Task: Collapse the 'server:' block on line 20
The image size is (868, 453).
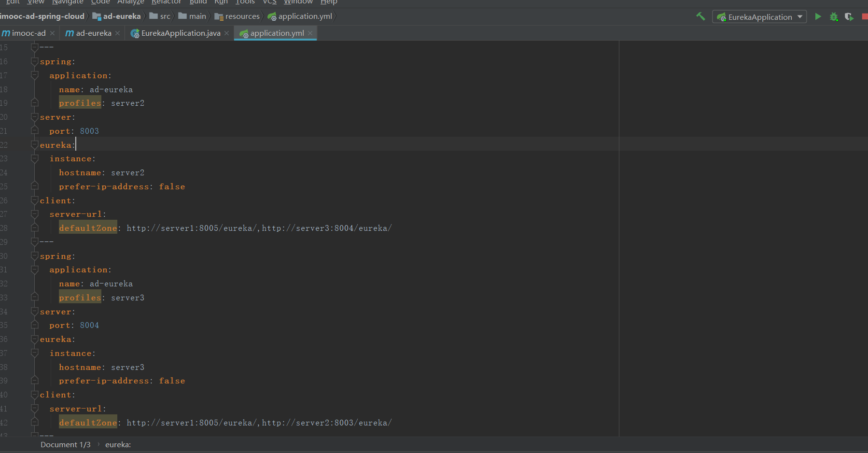Action: point(35,117)
